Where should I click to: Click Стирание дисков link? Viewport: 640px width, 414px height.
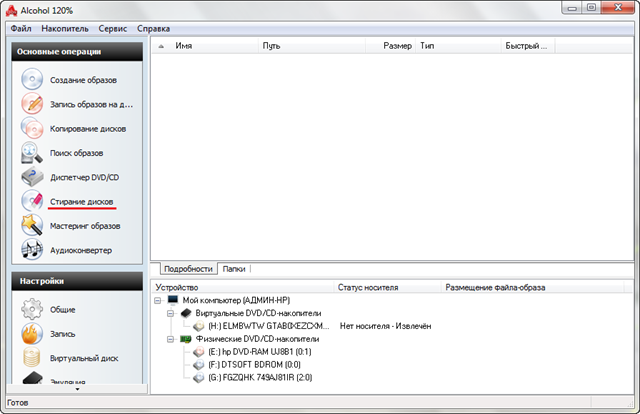click(x=82, y=202)
